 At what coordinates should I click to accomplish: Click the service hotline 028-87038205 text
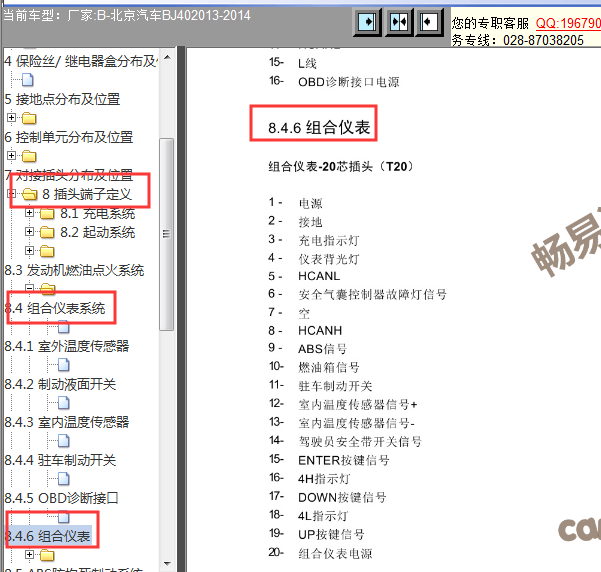pos(544,40)
